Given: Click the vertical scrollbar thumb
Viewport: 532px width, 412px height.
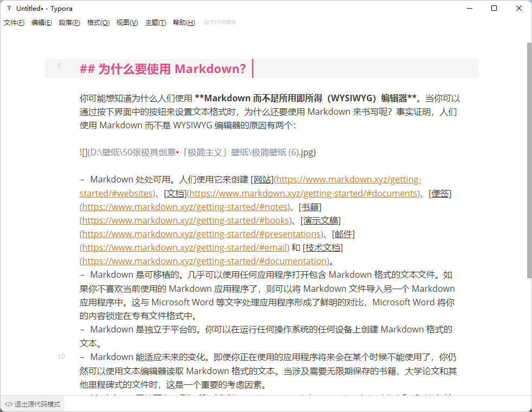Looking at the screenshot, I should (x=529, y=160).
